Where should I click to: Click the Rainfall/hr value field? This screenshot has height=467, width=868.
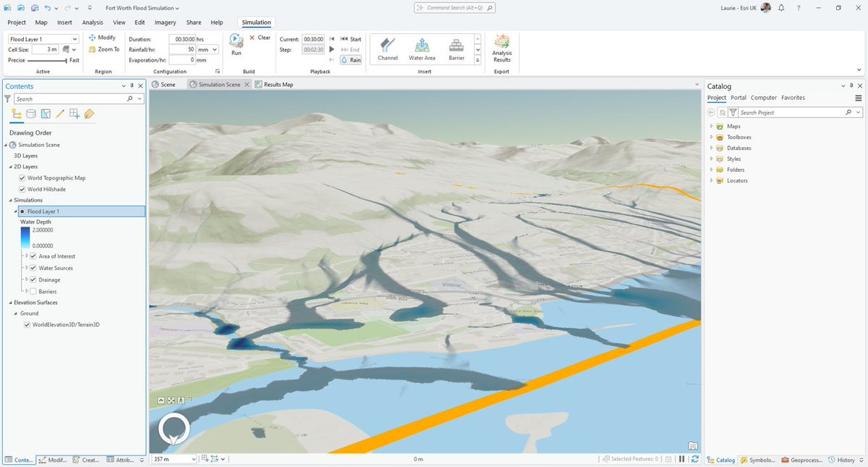pyautogui.click(x=183, y=50)
